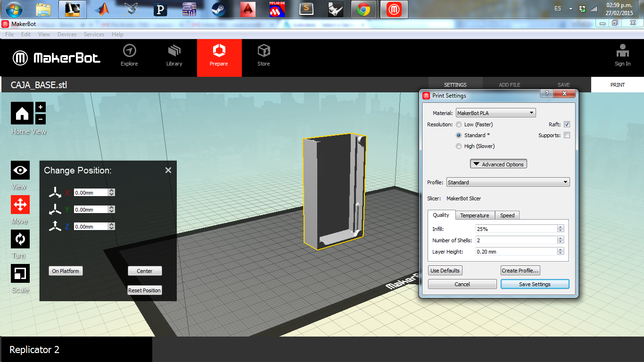The height and width of the screenshot is (362, 644).
Task: Switch to the Temperature tab
Action: pos(475,215)
